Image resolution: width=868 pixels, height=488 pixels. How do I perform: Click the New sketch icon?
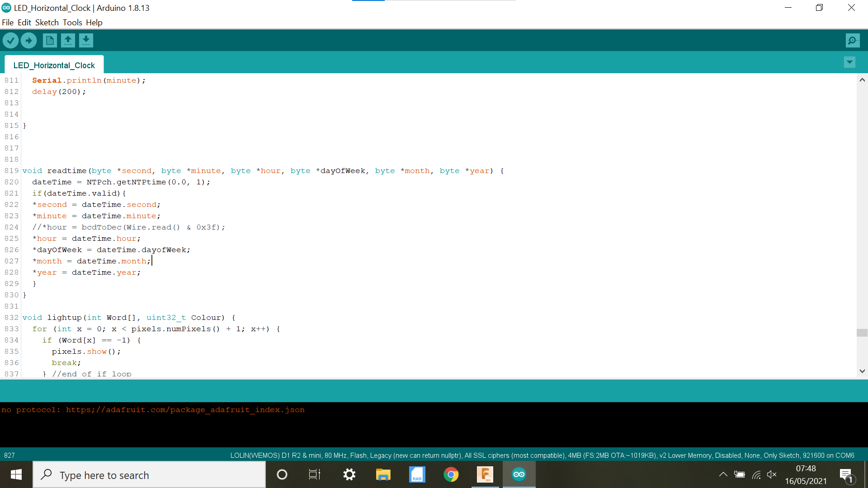[x=49, y=40]
